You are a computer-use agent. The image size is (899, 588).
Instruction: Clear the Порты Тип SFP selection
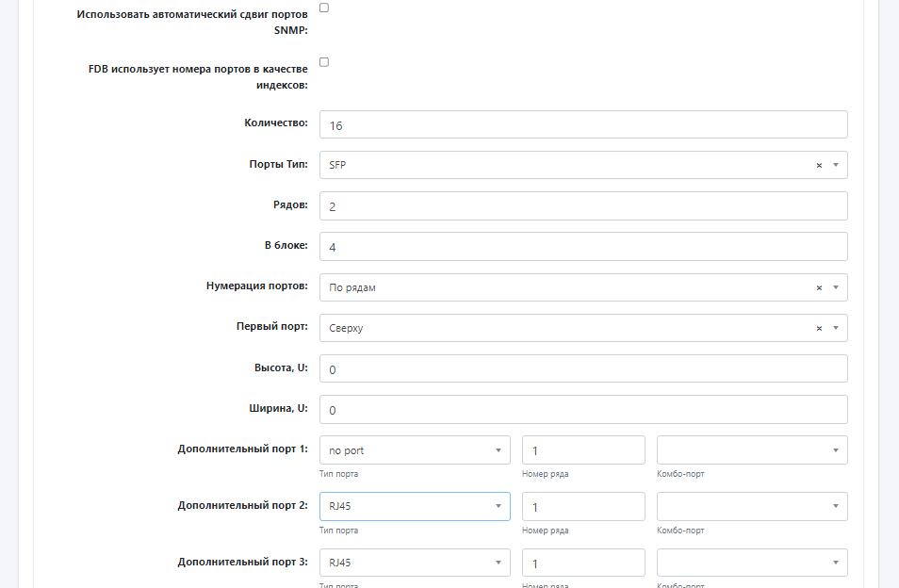pos(819,165)
